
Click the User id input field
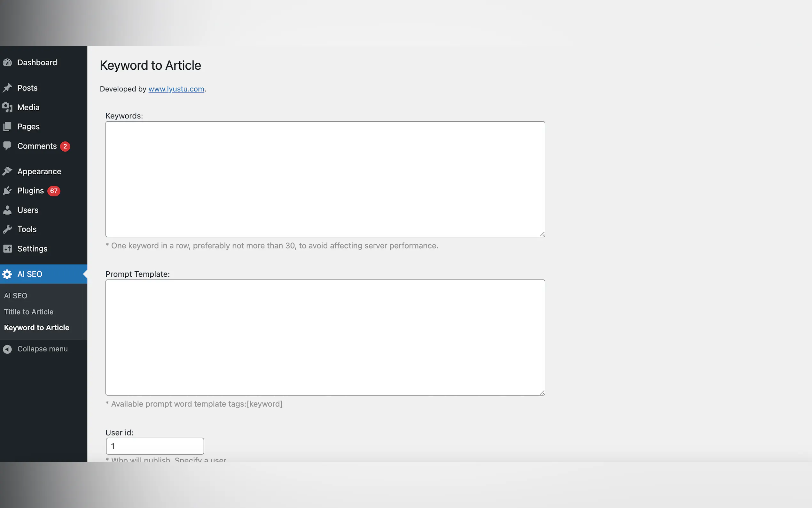[x=155, y=446]
